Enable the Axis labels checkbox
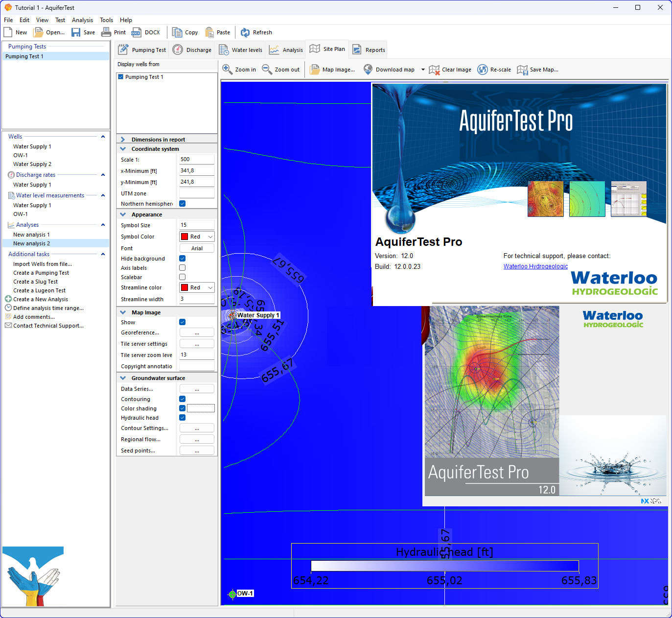This screenshot has height=618, width=672. [x=182, y=267]
